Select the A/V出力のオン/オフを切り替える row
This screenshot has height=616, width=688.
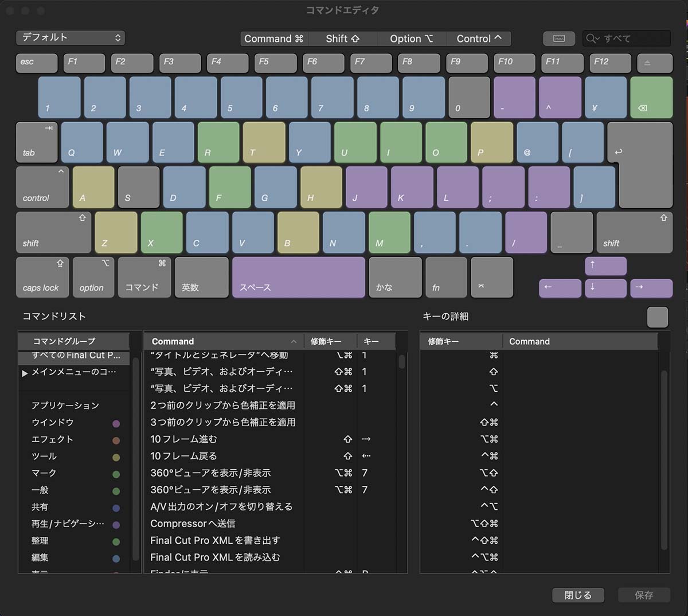pyautogui.click(x=271, y=507)
